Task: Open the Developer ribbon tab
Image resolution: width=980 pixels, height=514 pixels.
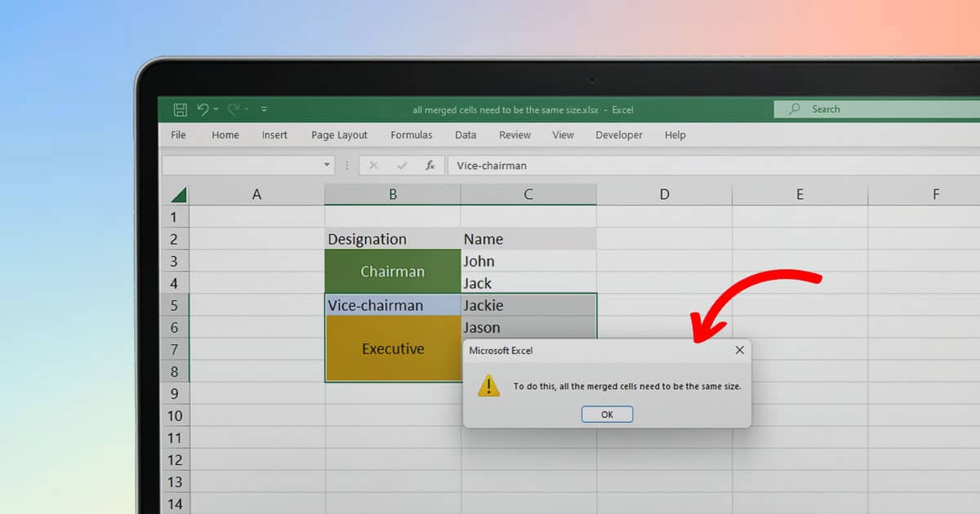Action: click(618, 135)
